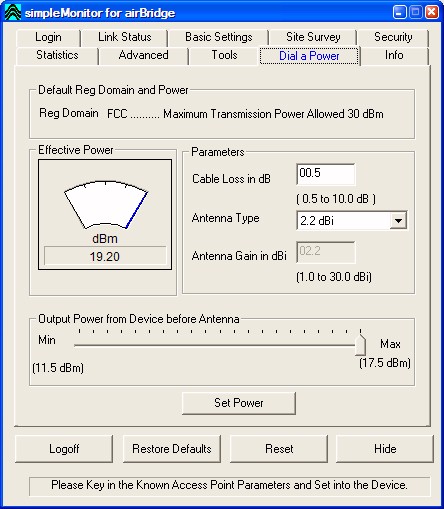Close the simpleMonitor window

point(432,12)
